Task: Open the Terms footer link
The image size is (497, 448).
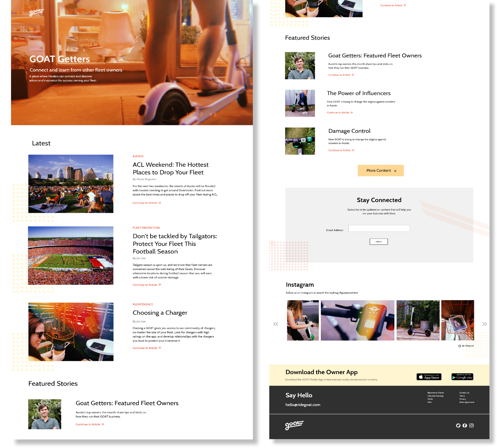Action: click(462, 396)
